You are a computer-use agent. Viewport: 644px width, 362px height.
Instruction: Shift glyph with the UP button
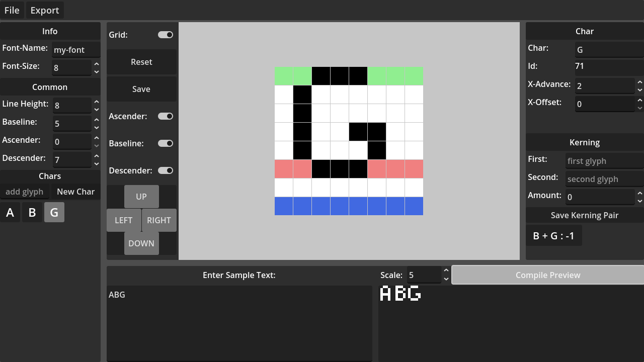pos(141,197)
